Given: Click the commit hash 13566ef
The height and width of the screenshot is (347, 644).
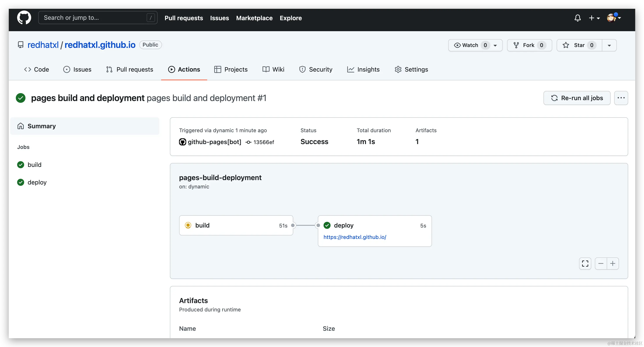Looking at the screenshot, I should click(263, 142).
